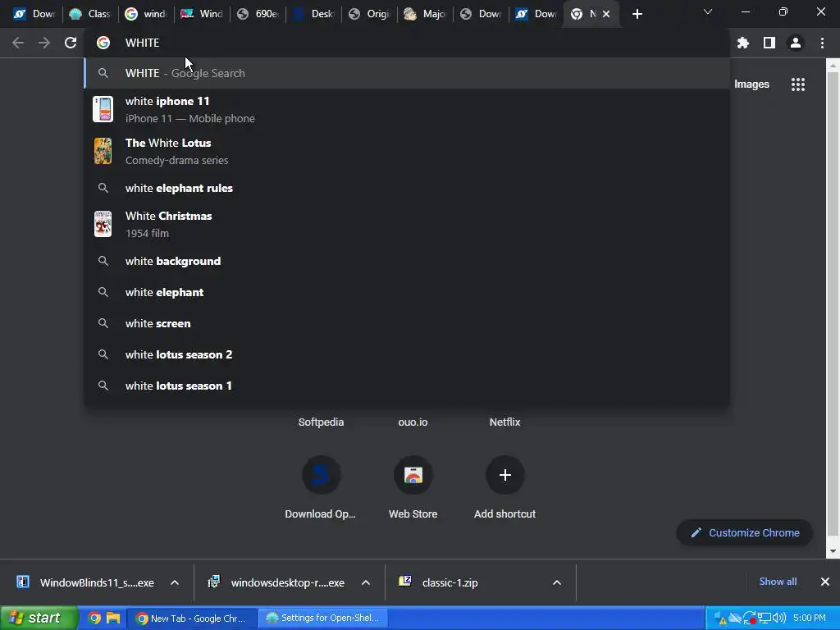Expand options for WindowBlinds11 download

point(175,582)
